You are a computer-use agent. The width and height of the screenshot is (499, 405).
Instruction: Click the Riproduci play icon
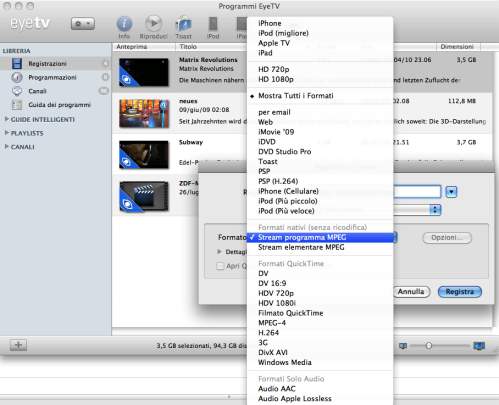(x=153, y=24)
